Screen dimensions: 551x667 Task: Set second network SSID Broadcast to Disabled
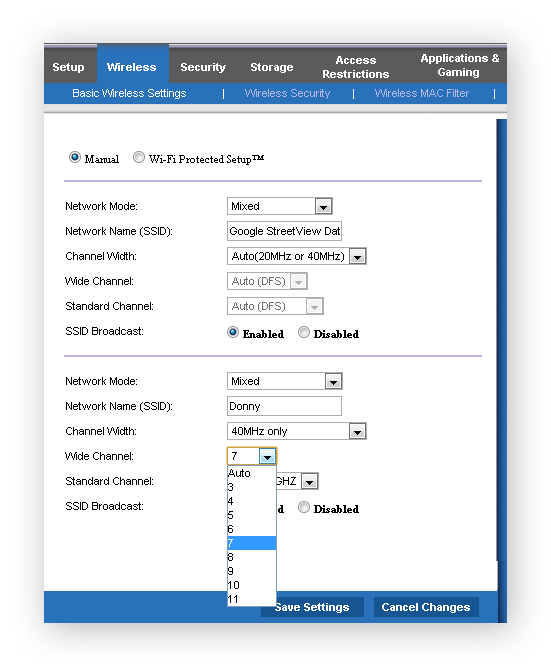pos(303,507)
